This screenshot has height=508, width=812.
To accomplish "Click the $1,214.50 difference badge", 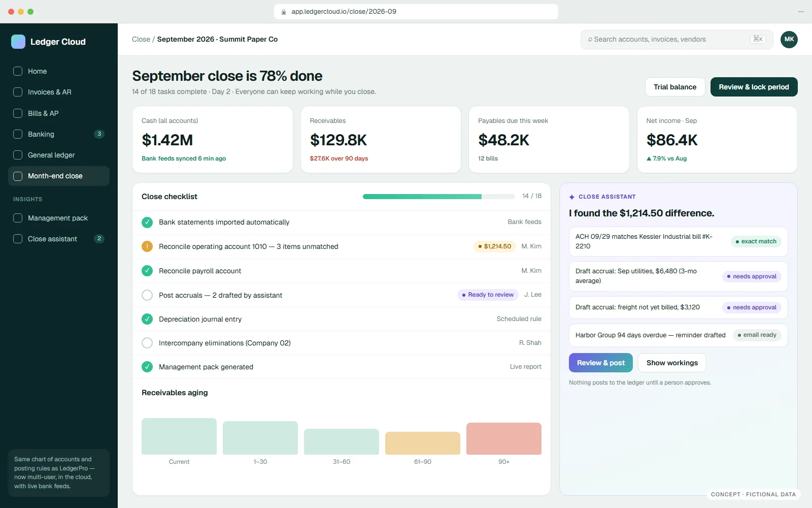I will pyautogui.click(x=494, y=246).
